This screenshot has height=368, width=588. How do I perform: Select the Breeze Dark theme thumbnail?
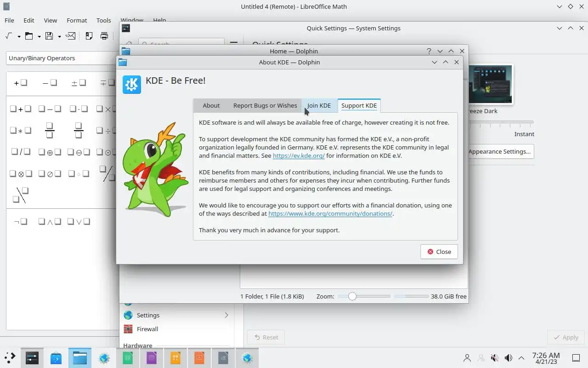(x=490, y=85)
